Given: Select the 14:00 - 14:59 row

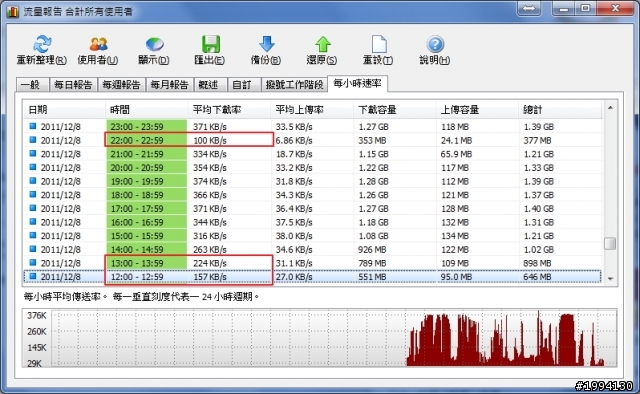Looking at the screenshot, I should (312, 249).
